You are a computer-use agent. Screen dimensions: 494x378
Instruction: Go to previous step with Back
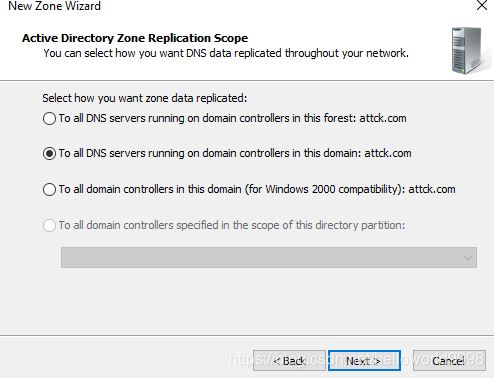click(289, 360)
